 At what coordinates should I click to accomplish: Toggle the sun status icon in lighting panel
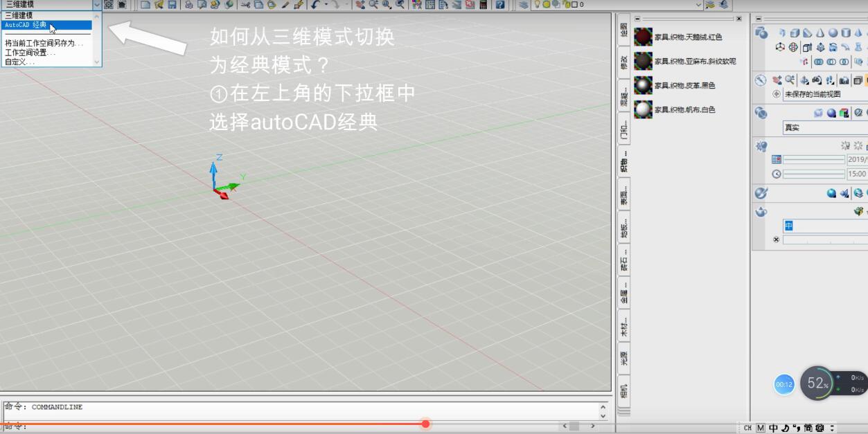846,146
